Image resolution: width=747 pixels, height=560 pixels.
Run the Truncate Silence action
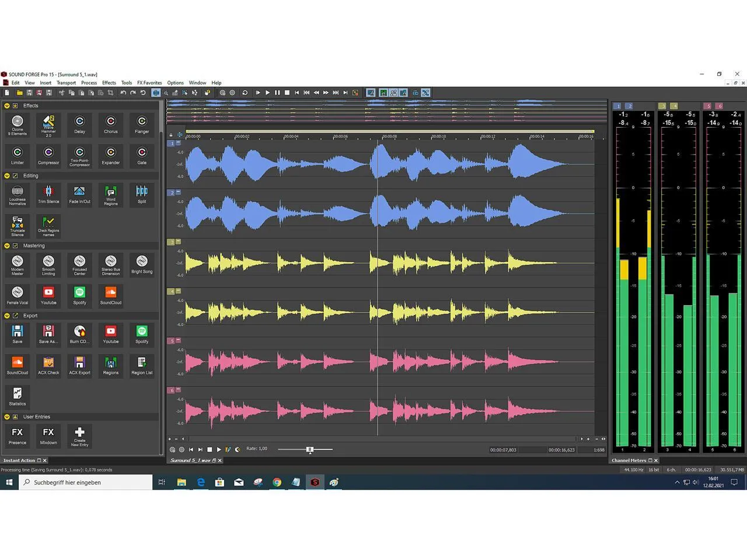click(18, 226)
